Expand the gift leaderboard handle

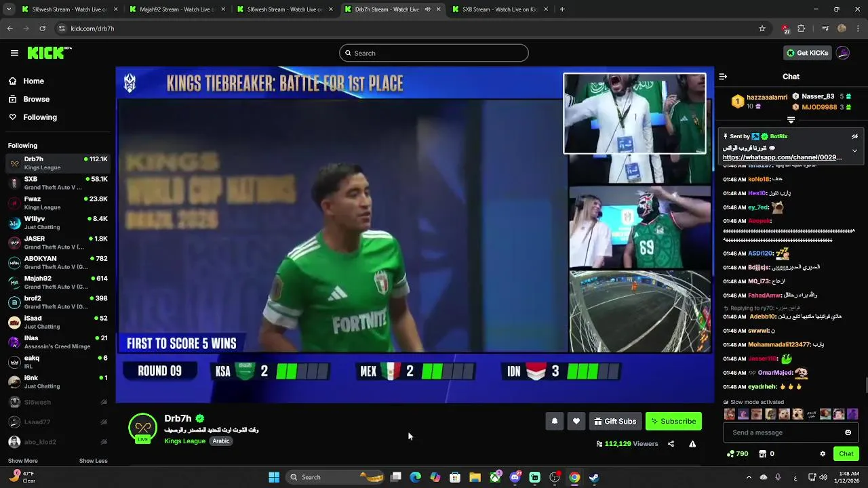tap(791, 120)
